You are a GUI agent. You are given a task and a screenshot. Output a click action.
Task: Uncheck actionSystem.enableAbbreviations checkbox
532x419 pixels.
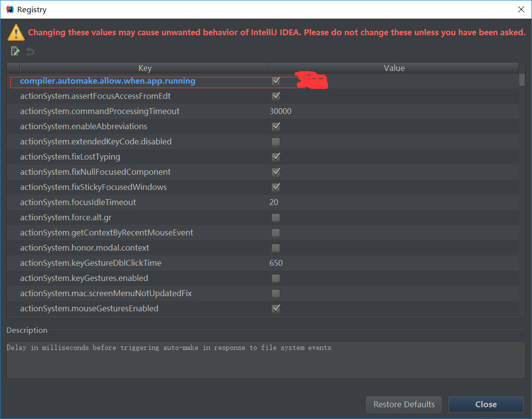(276, 126)
